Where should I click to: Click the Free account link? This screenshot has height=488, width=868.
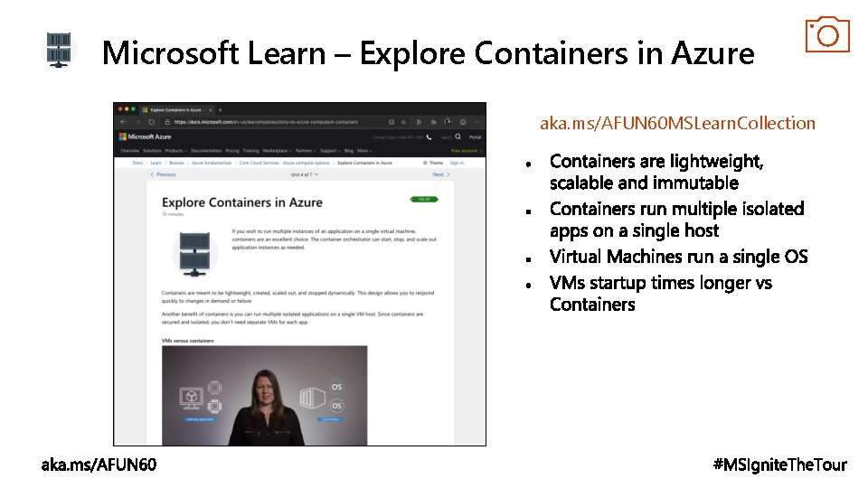tap(467, 151)
